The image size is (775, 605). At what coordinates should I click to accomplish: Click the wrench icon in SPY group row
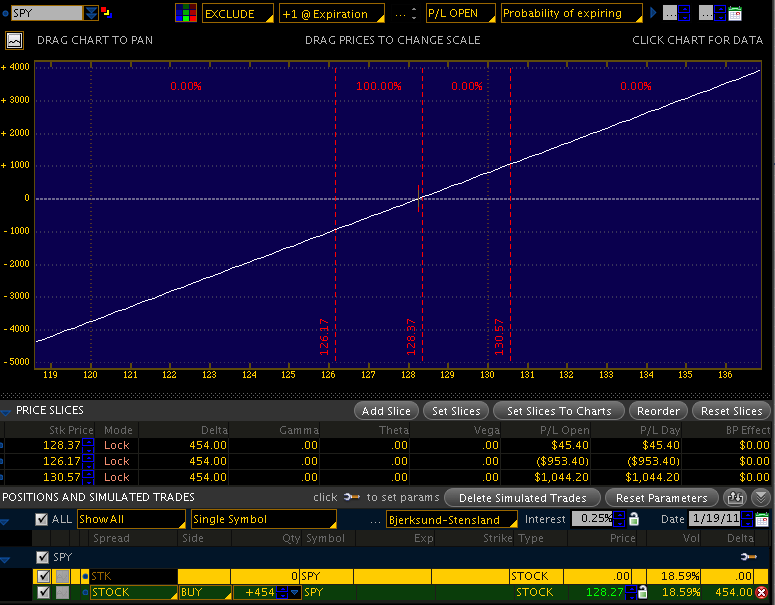pyautogui.click(x=748, y=556)
